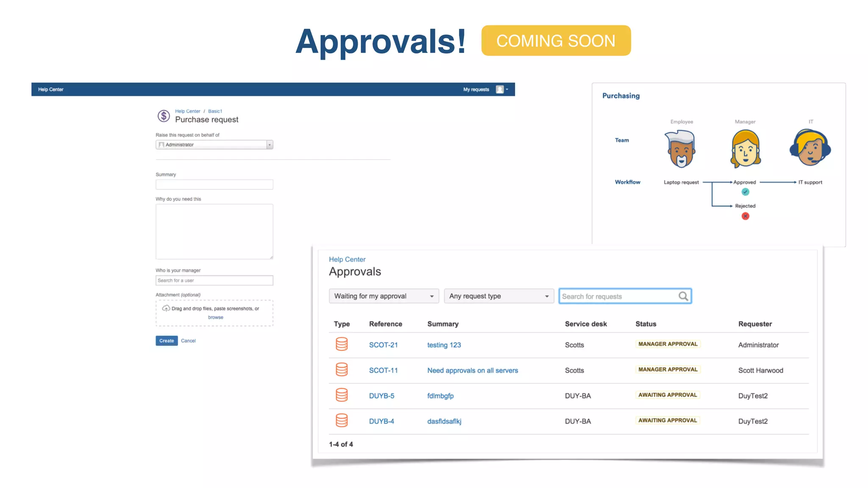Click the Type column header
Image resolution: width=868 pixels, height=488 pixels.
[x=342, y=324]
